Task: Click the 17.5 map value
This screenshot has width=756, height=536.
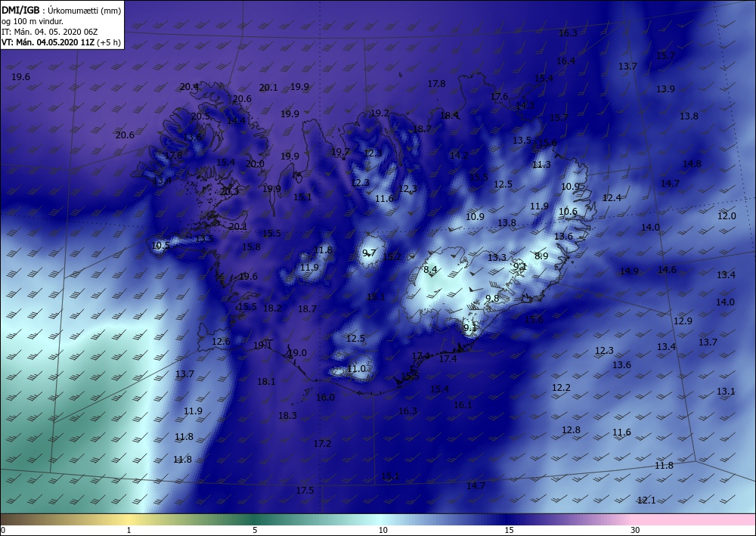Action: coord(305,491)
